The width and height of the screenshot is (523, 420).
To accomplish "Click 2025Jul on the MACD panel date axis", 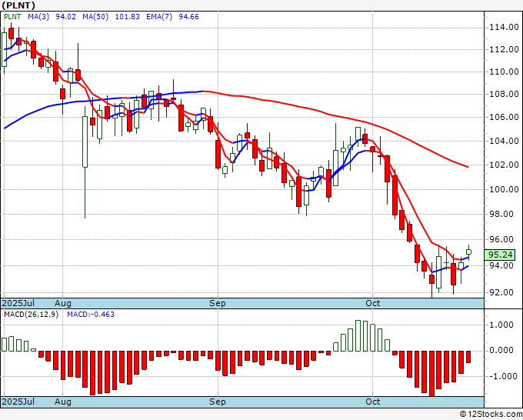I will [x=18, y=402].
